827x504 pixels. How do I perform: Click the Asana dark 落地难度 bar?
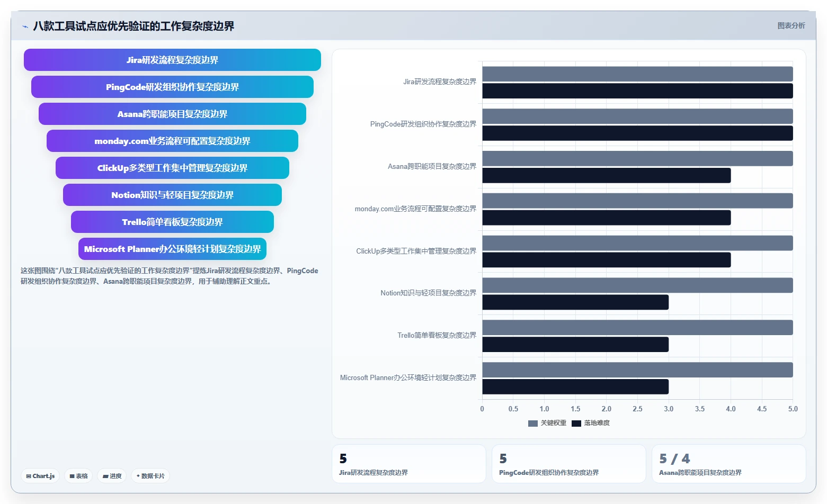click(x=607, y=176)
